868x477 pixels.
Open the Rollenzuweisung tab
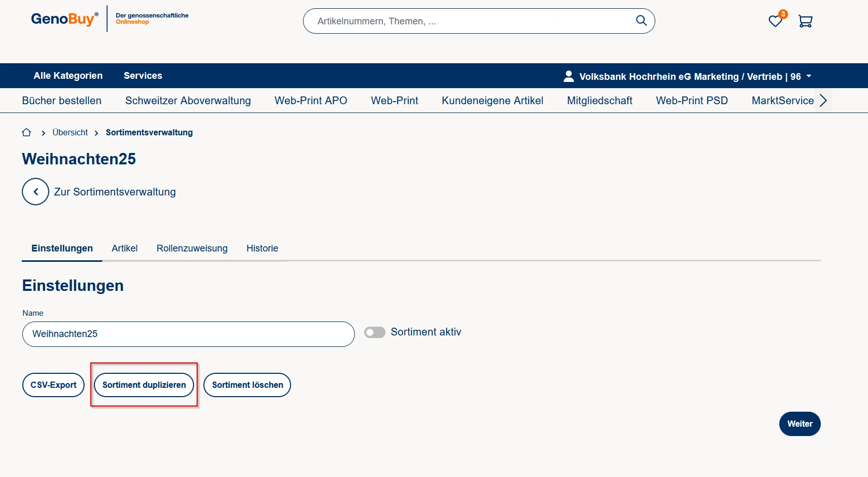(192, 248)
